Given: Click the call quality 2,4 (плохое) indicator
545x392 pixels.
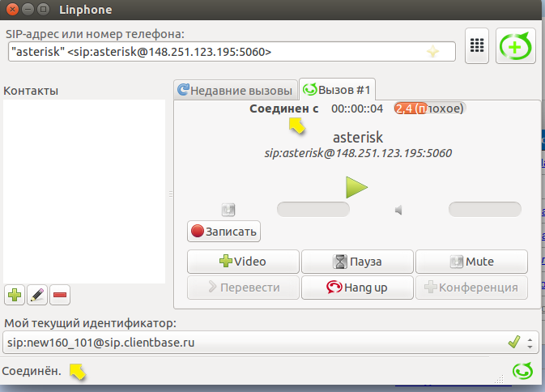Looking at the screenshot, I should coord(430,109).
